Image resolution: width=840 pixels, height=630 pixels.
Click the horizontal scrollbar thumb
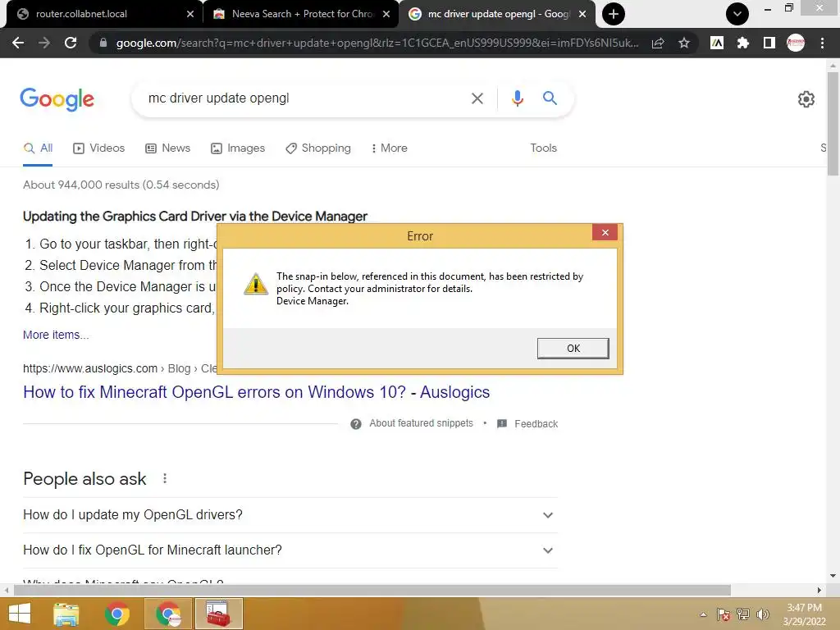(372, 591)
